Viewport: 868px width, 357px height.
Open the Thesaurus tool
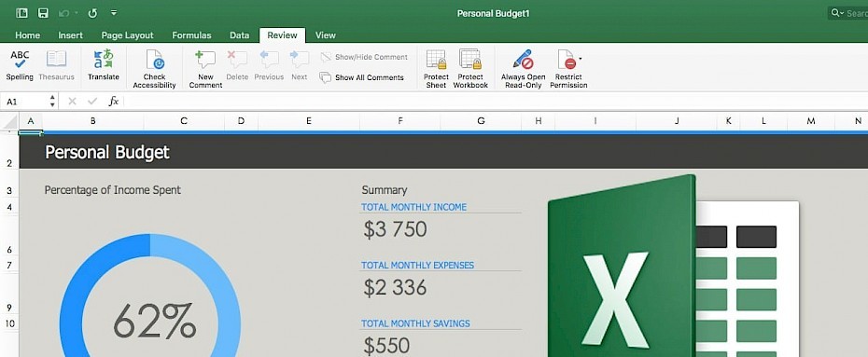(56, 66)
